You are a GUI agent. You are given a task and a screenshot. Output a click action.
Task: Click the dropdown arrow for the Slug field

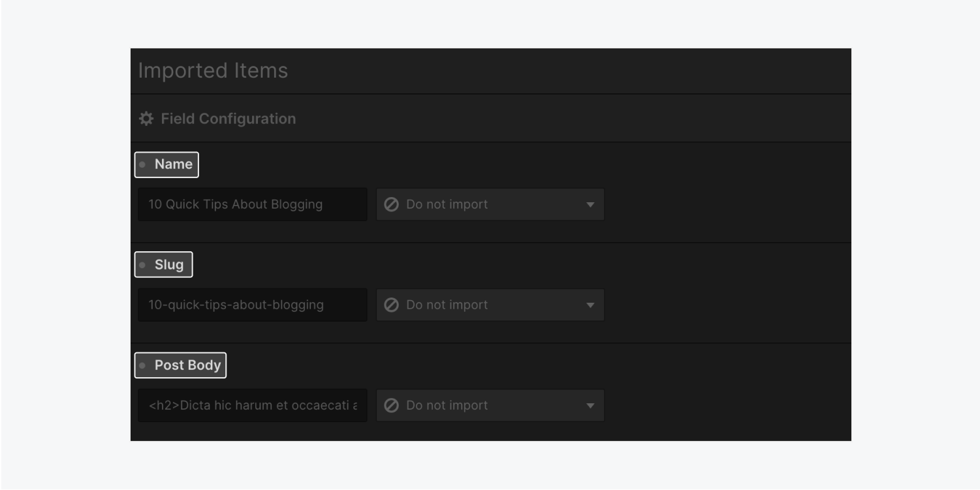click(590, 305)
